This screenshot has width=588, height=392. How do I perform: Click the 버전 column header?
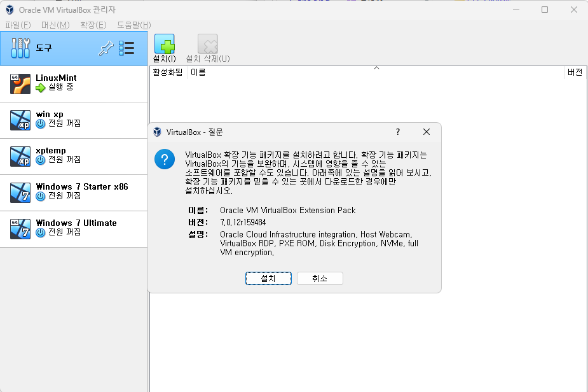click(575, 73)
